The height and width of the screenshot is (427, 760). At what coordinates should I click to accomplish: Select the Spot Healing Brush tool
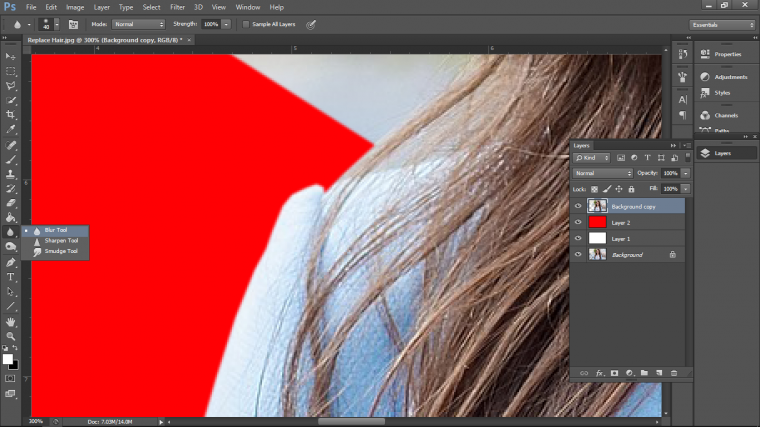(x=10, y=145)
